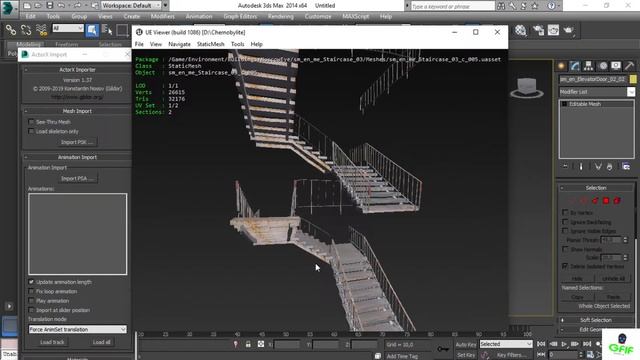Screen dimensions: 640x360
Task: Open the Modifier List dropdown
Action: (597, 92)
